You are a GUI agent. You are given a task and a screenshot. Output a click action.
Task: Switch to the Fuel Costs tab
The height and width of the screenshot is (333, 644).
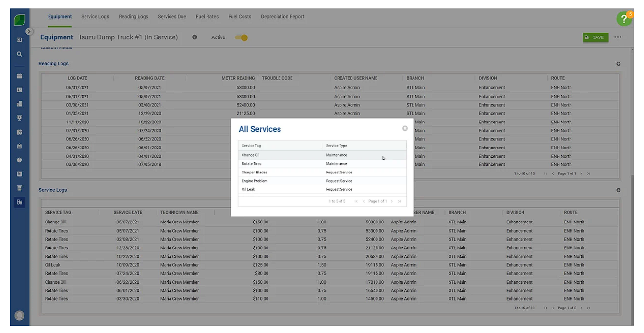tap(240, 17)
